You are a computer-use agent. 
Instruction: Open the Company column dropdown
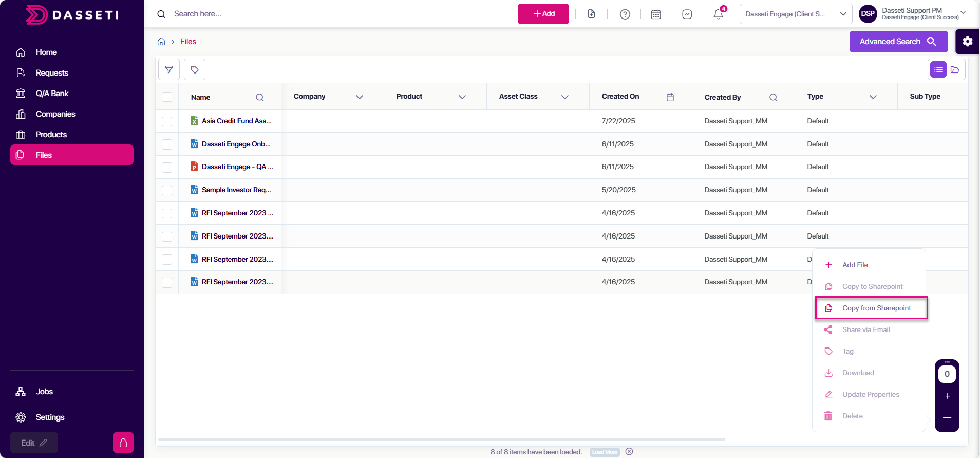tap(360, 97)
